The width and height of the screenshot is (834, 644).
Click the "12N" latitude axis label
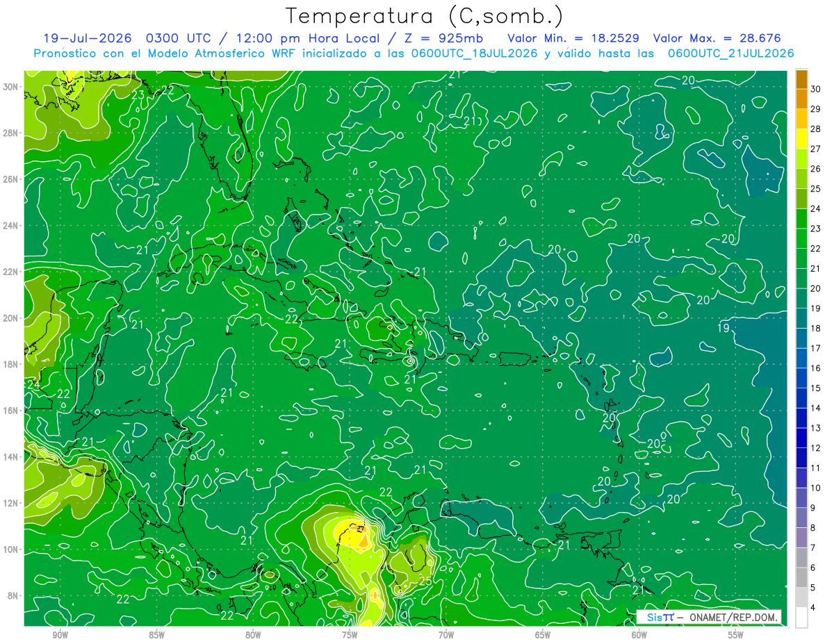10,503
